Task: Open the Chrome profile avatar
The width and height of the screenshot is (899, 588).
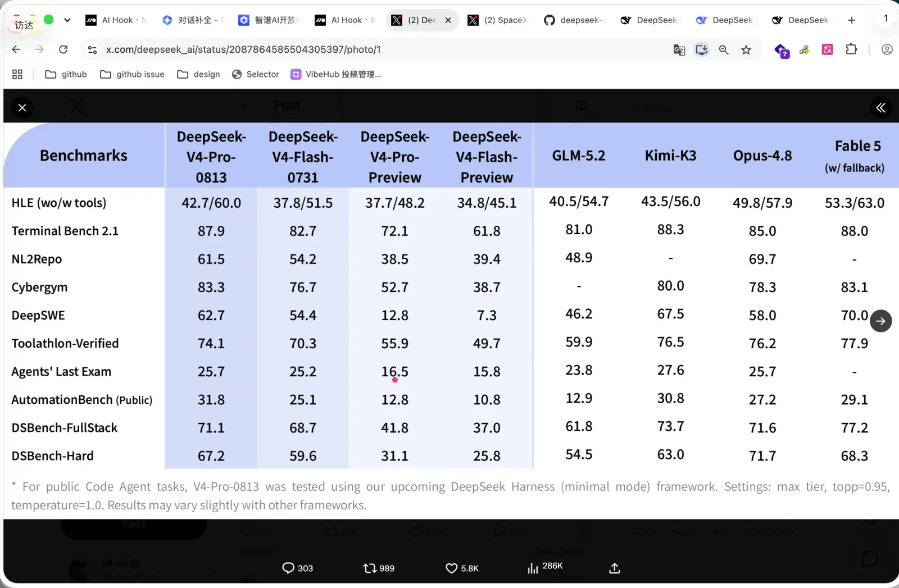Action: click(x=887, y=49)
